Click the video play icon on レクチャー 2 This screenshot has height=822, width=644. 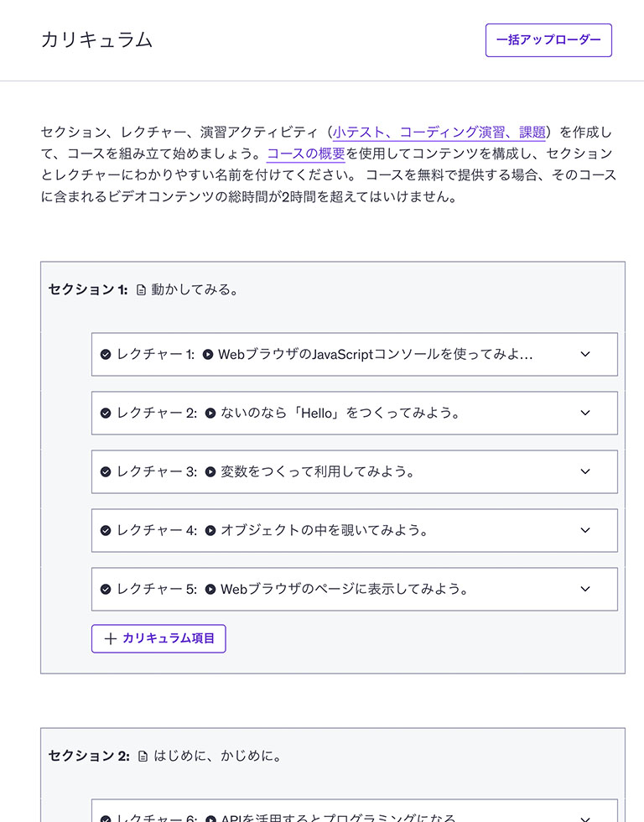coord(210,413)
